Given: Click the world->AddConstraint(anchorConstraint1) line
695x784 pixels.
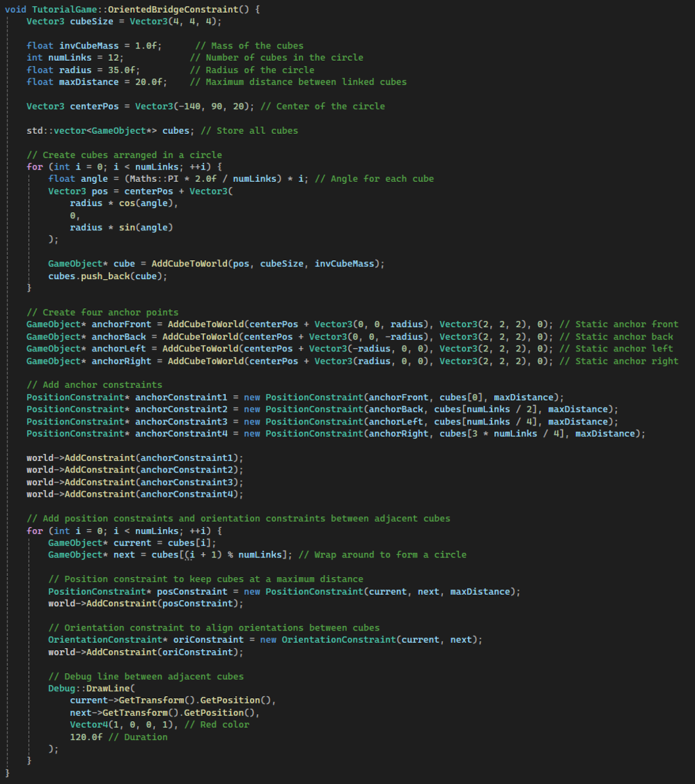Looking at the screenshot, I should [135, 458].
